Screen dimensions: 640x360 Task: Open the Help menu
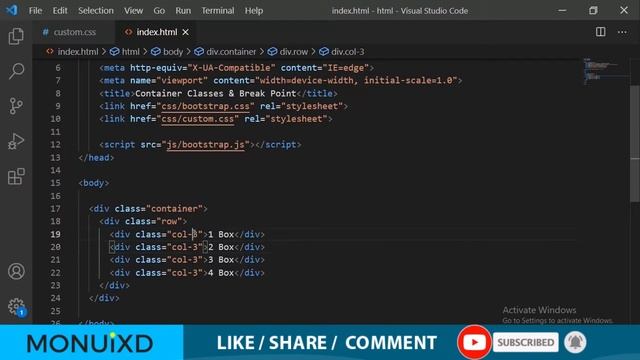click(x=254, y=11)
